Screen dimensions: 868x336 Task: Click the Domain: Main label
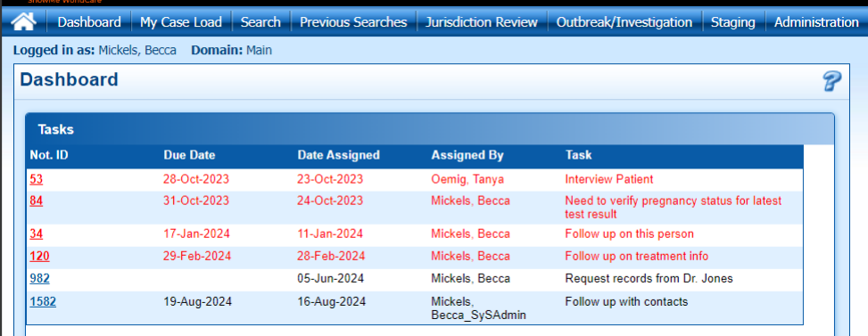pyautogui.click(x=231, y=51)
